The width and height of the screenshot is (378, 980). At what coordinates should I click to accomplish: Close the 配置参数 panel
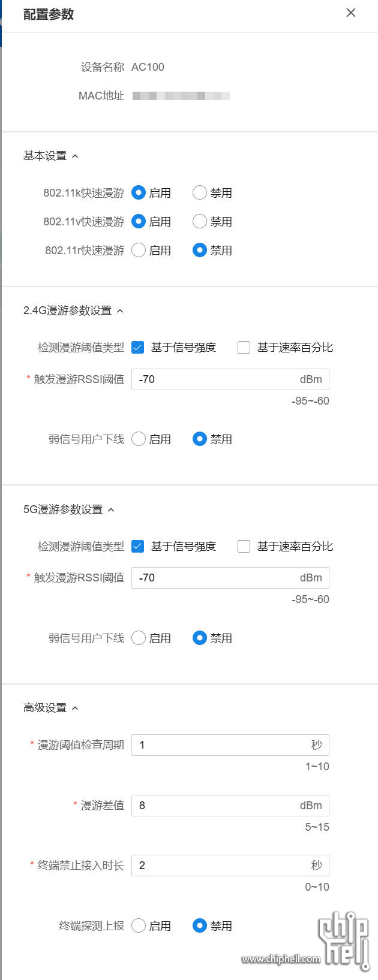(x=351, y=13)
